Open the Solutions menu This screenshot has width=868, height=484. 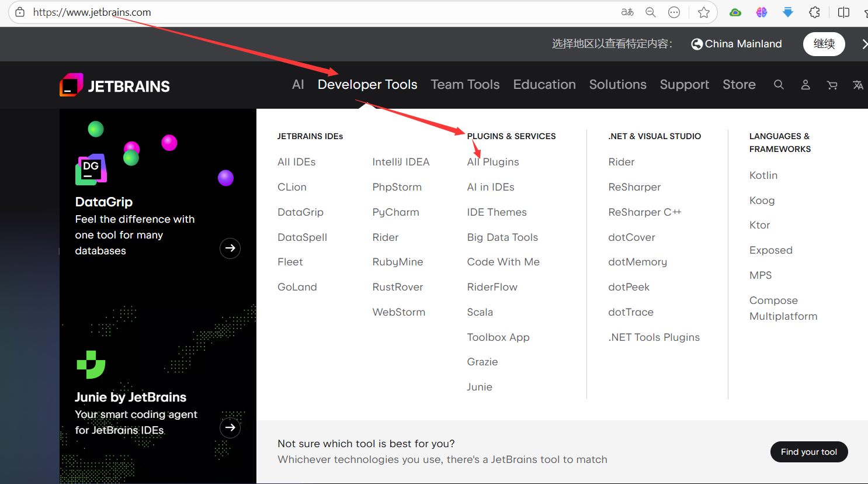[x=618, y=85]
